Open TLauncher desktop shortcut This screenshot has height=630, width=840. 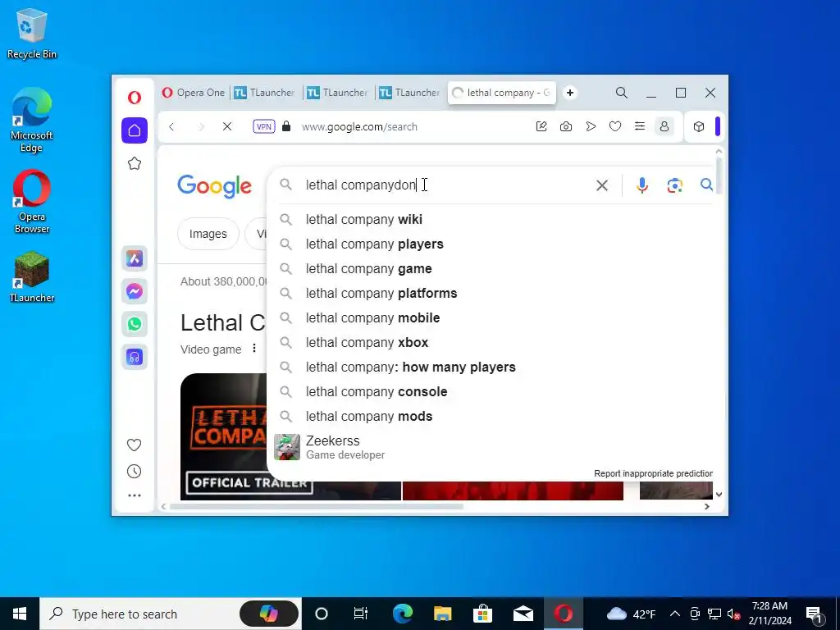[x=32, y=277]
